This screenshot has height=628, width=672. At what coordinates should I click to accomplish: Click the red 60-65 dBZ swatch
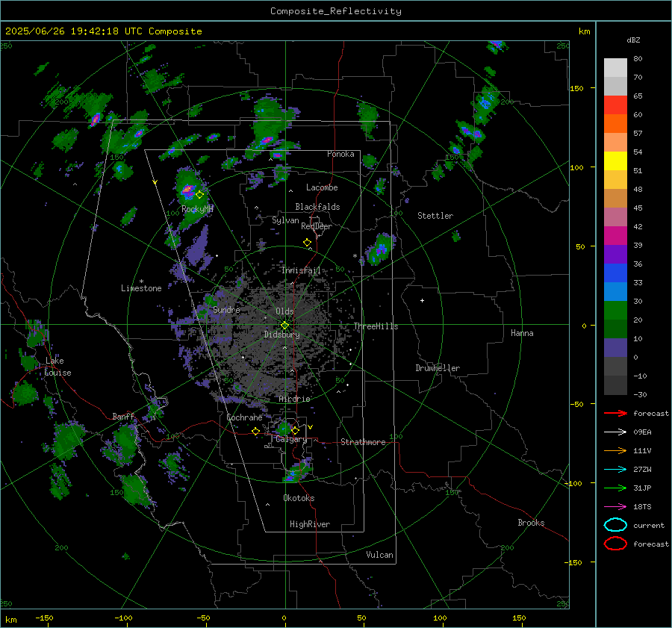click(x=615, y=105)
